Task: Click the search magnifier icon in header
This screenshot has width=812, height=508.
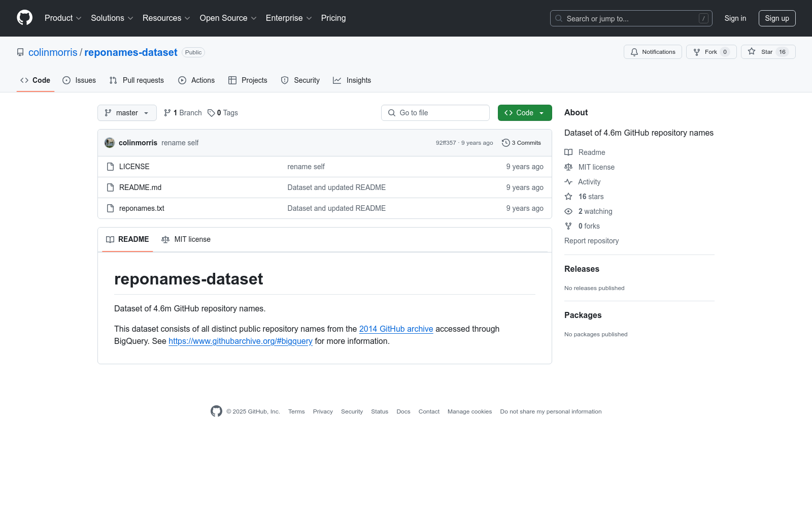Action: [559, 18]
